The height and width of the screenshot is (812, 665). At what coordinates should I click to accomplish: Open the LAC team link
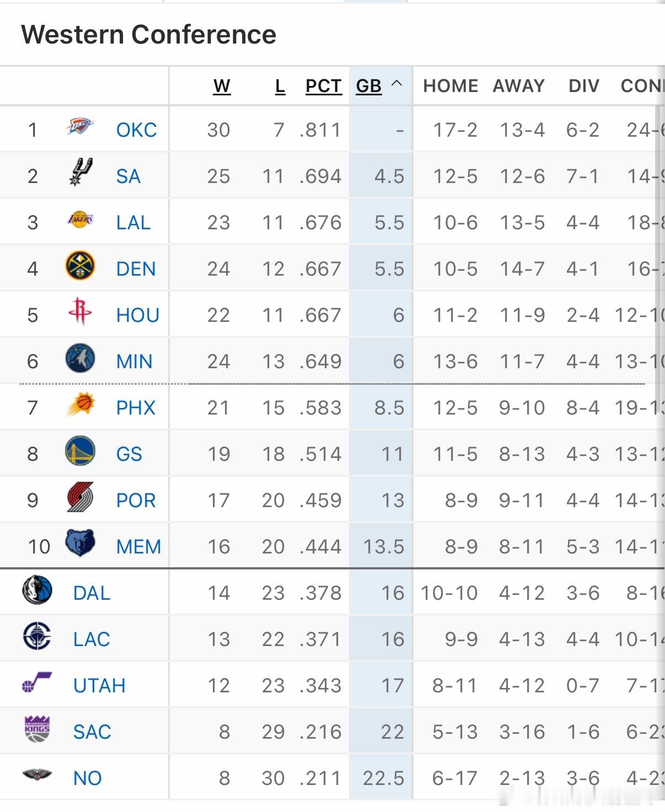[x=92, y=639]
